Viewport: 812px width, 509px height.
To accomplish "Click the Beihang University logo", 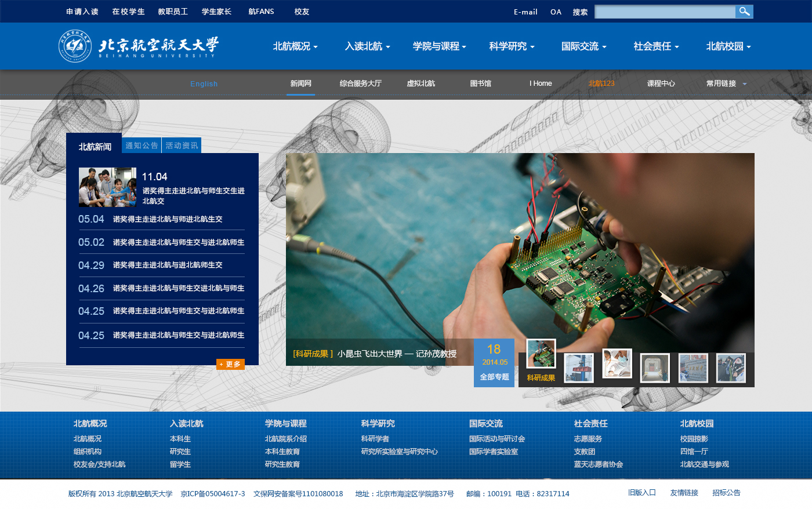I will 139,46.
